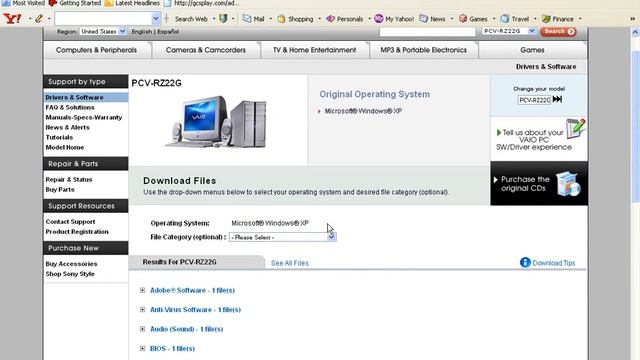This screenshot has height=360, width=640.
Task: Open TV & Home Entertainment tab
Action: tap(315, 50)
